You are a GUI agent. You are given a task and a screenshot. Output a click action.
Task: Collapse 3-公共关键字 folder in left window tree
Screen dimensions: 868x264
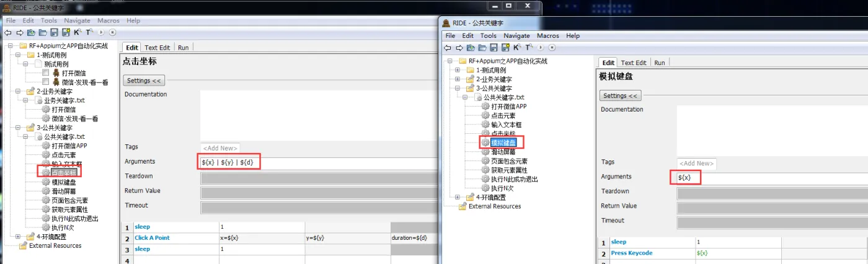coord(18,128)
